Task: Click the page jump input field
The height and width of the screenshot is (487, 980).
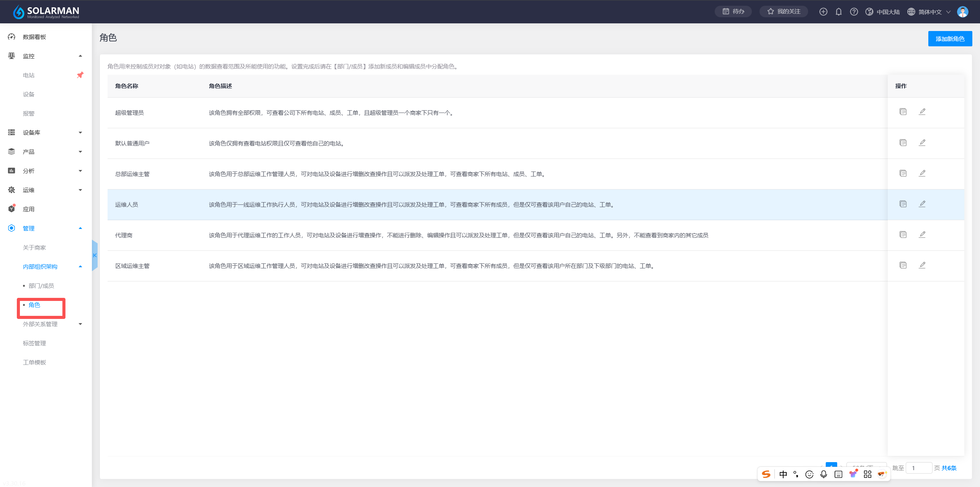Action: pos(918,468)
